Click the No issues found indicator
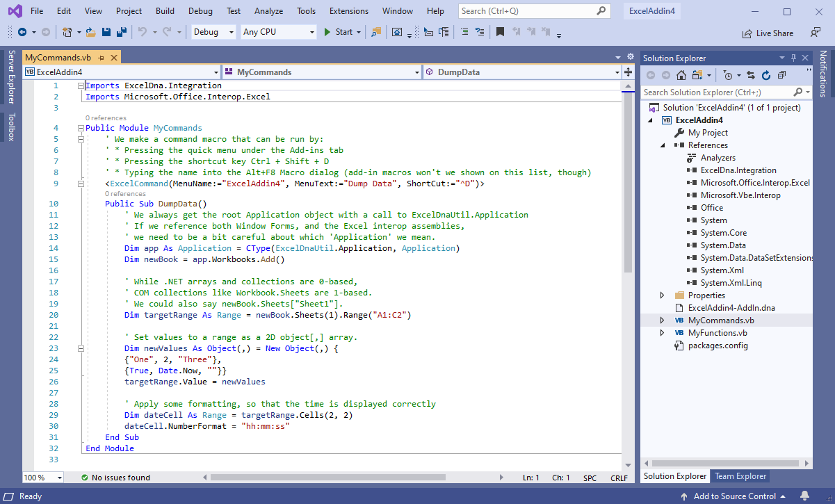Image resolution: width=835 pixels, height=504 pixels. coord(115,478)
